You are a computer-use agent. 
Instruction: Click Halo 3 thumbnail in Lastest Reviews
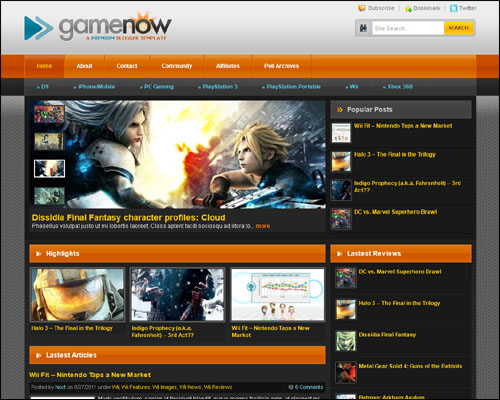point(346,310)
